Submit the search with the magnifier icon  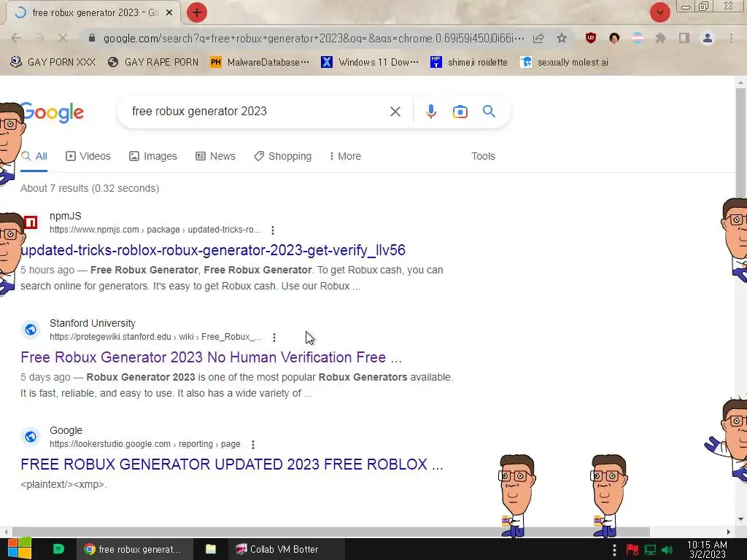(489, 112)
